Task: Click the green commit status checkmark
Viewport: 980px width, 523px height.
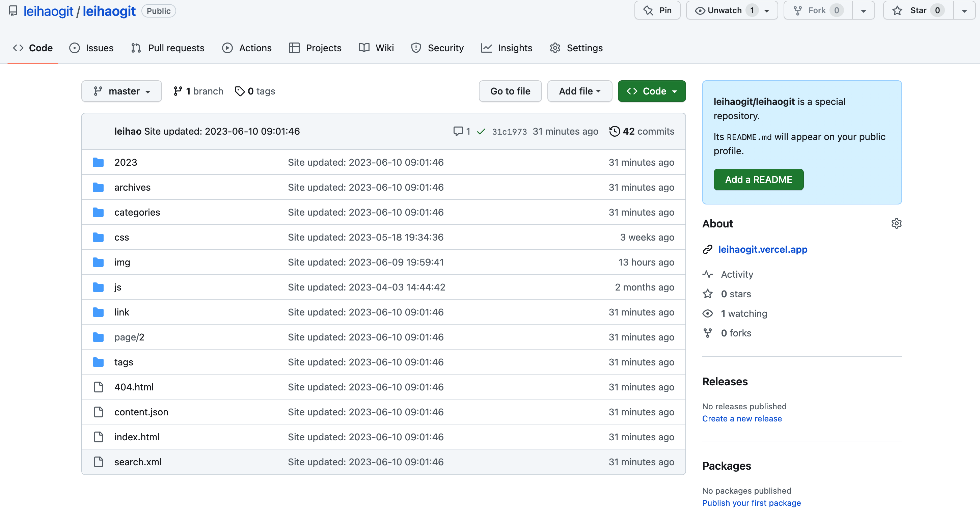Action: point(481,131)
